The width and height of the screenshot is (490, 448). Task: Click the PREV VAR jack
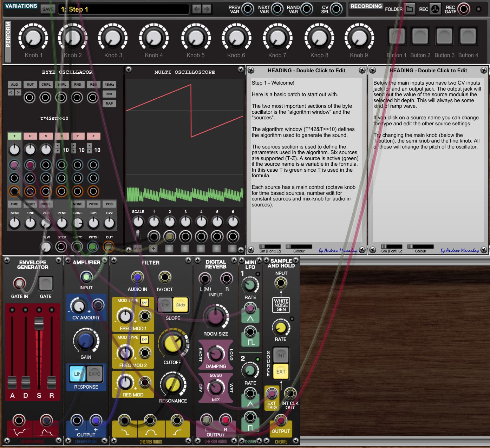click(x=248, y=9)
